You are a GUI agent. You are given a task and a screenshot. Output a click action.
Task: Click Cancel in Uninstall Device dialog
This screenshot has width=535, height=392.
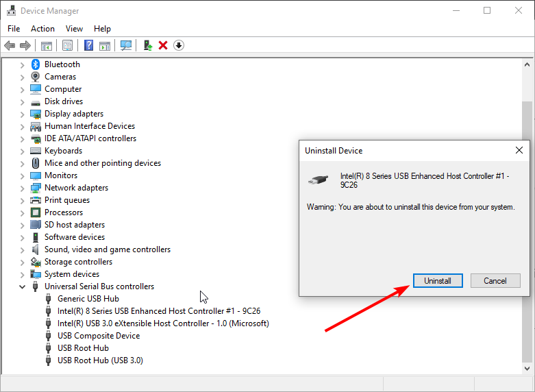pyautogui.click(x=495, y=281)
